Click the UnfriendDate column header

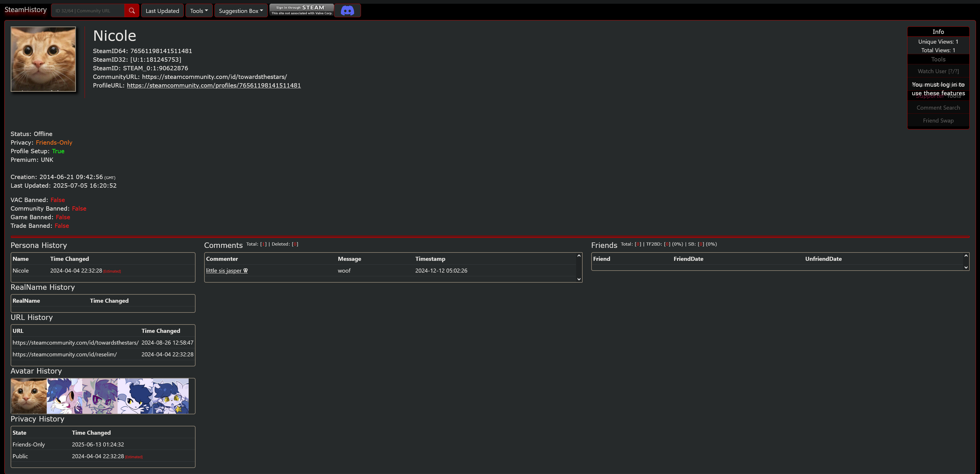(x=823, y=259)
